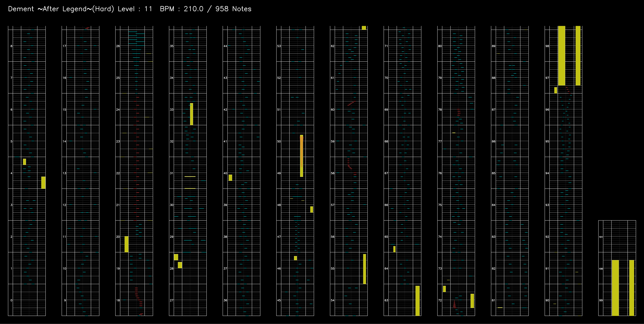Select the measure 76 label

[440, 173]
